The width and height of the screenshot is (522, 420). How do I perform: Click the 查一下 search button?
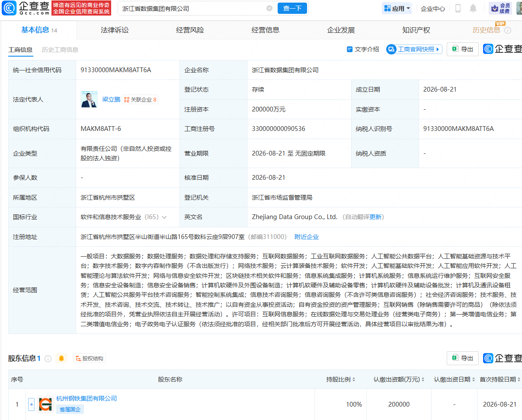(x=292, y=8)
